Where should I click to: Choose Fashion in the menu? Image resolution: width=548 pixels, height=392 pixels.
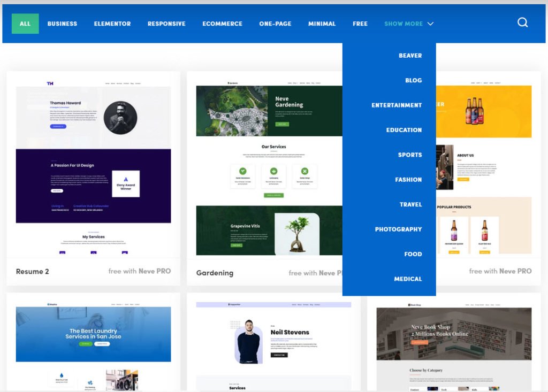[408, 180]
